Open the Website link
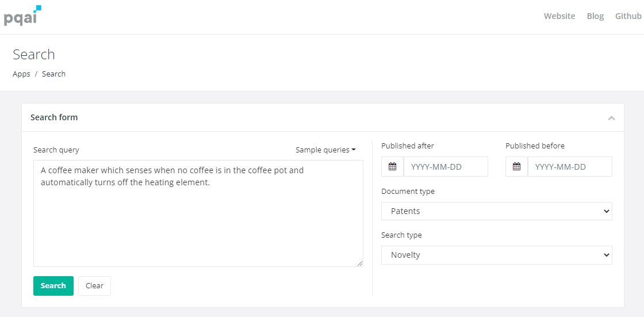The image size is (644, 317). (x=559, y=16)
